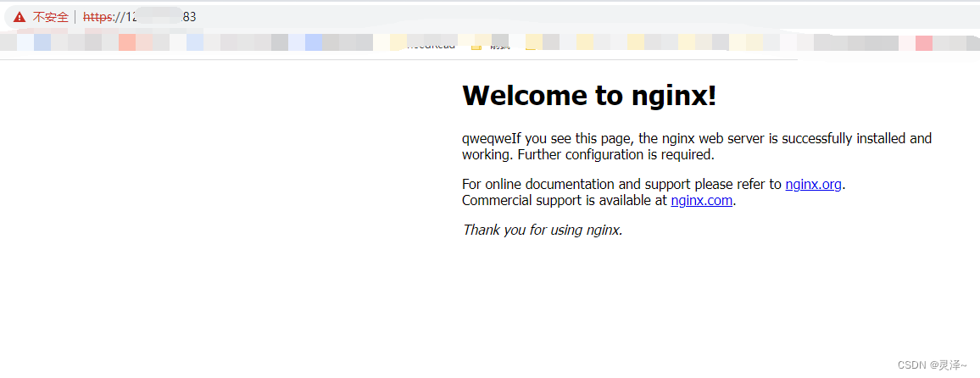Click the 不安全 security label
Image resolution: width=980 pixels, height=378 pixels.
tap(51, 17)
